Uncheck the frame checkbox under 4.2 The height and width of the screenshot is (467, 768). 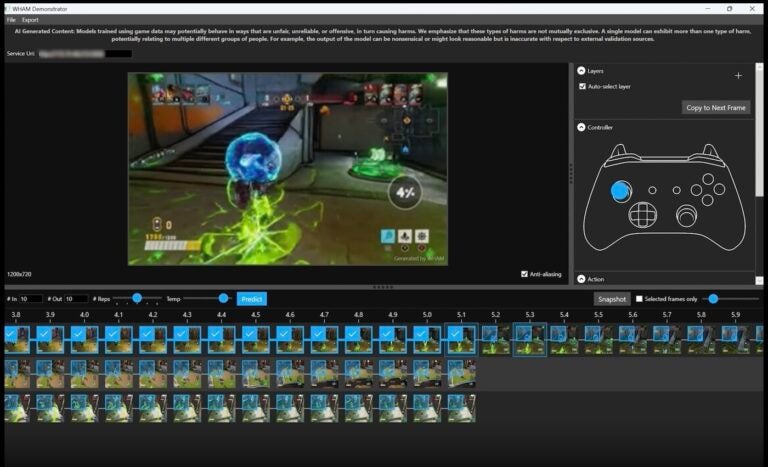point(147,334)
